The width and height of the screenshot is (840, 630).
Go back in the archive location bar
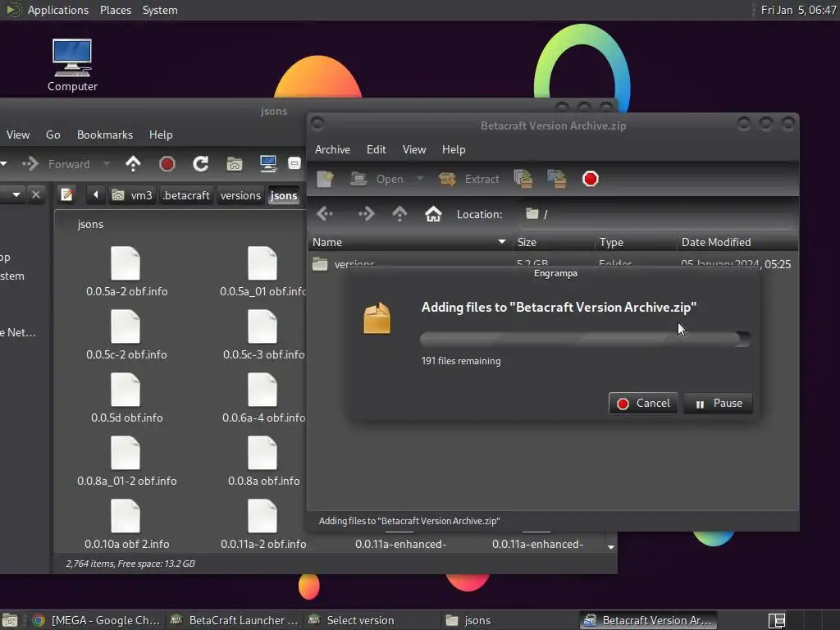coord(325,214)
